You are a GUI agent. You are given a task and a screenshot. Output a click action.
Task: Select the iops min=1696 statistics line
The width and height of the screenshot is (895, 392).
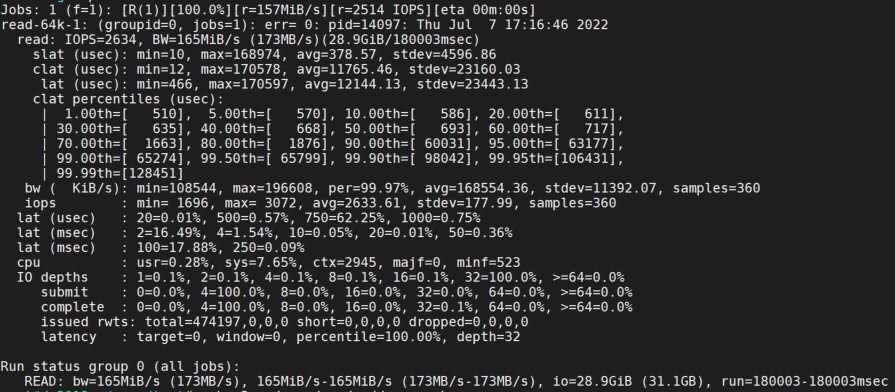[320, 203]
